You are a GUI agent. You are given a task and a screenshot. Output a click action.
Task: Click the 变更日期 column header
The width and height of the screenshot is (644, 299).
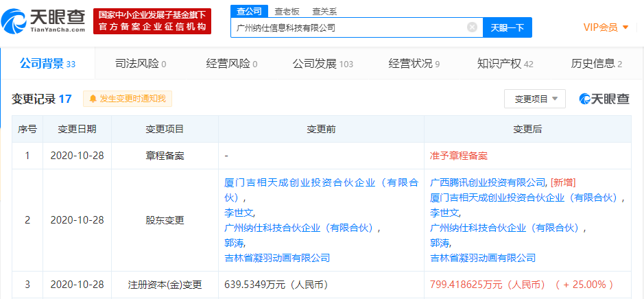click(77, 129)
